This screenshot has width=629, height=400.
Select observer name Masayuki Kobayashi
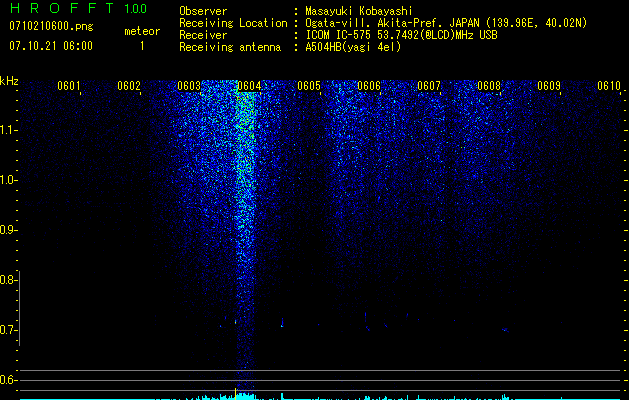359,11
